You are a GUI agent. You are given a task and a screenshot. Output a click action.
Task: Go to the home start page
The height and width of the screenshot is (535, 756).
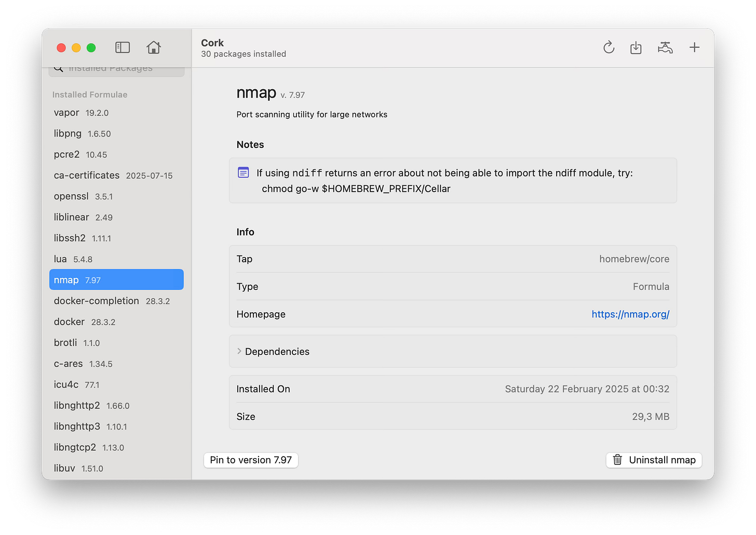(x=154, y=48)
